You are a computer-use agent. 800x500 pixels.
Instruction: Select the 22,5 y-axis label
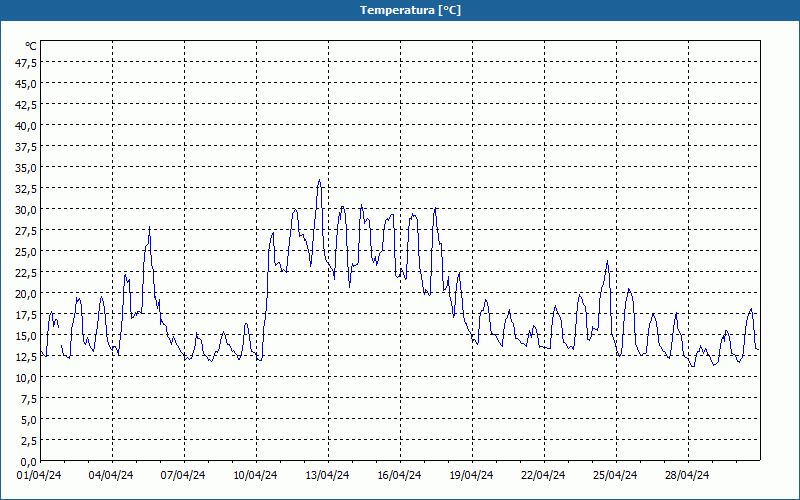click(26, 273)
